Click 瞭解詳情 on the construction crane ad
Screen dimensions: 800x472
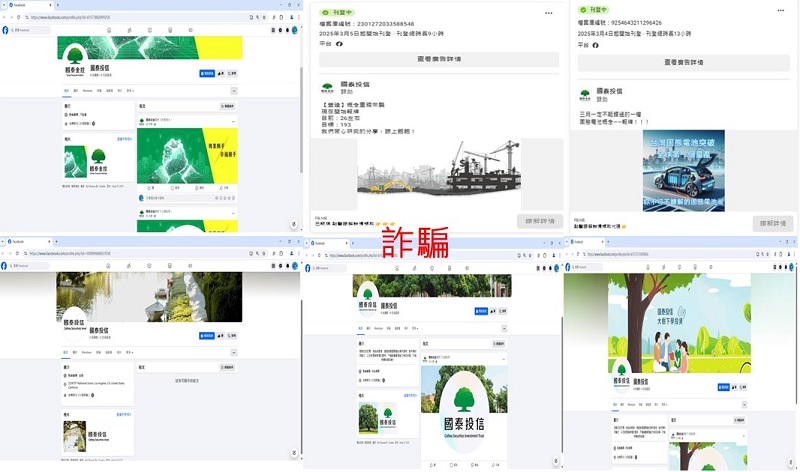[540, 221]
